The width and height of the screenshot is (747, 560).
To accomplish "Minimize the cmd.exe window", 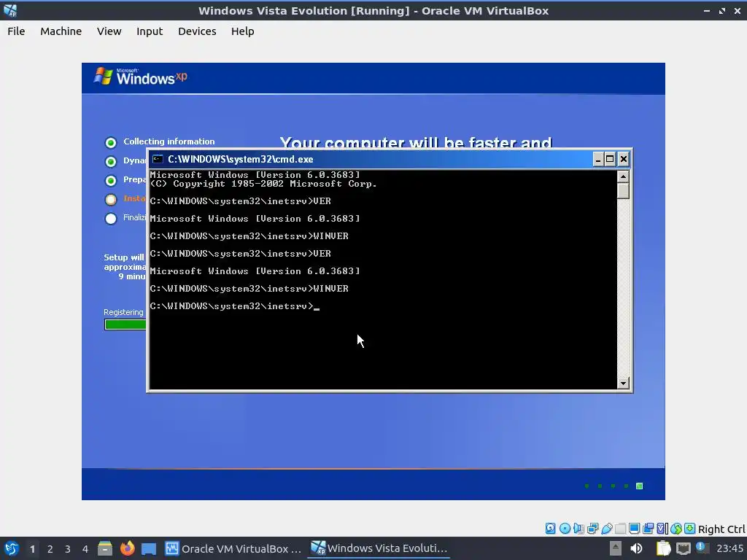I will pyautogui.click(x=598, y=159).
